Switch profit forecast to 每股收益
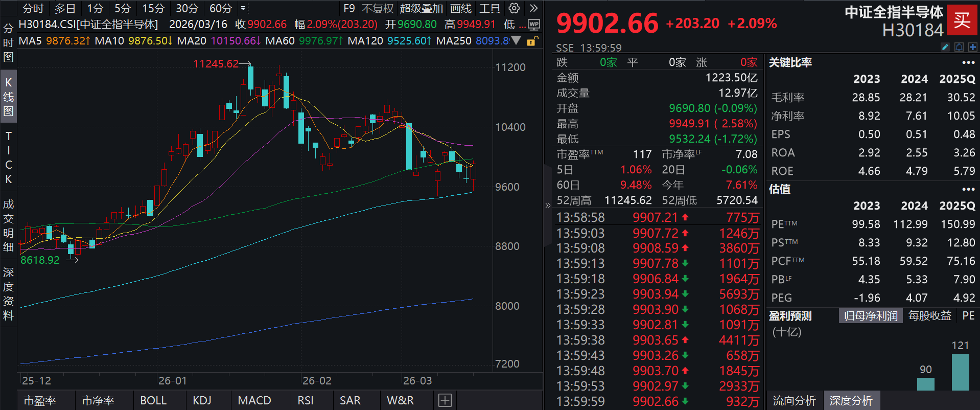Screen dimensions: 980x410 pyautogui.click(x=929, y=316)
